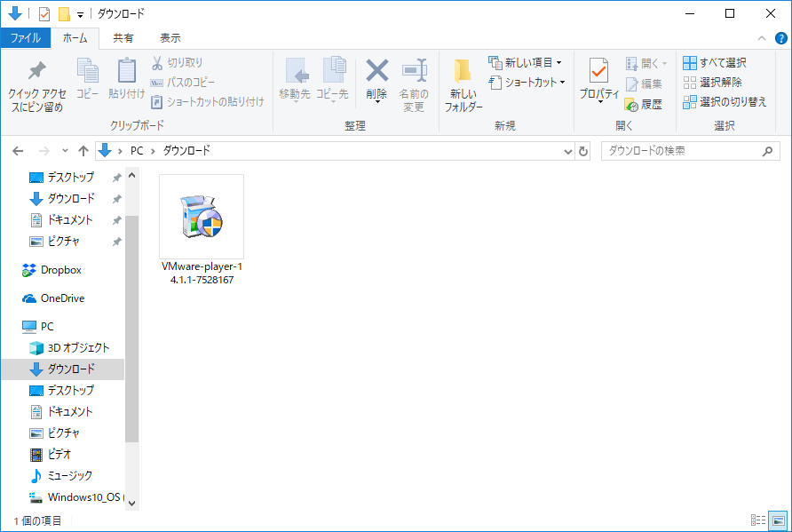Viewport: 792px width, 532px height.
Task: Open the Copy to menu
Action: click(x=332, y=81)
